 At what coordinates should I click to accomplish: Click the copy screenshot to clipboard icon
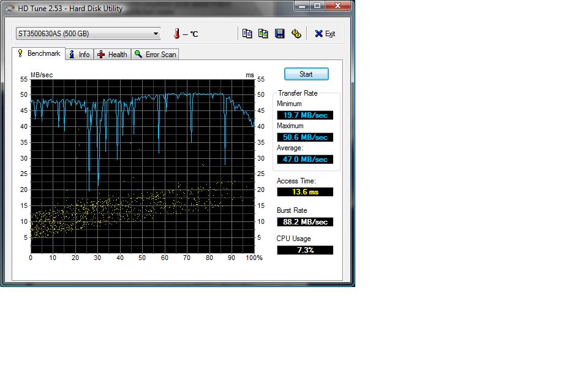tap(263, 34)
